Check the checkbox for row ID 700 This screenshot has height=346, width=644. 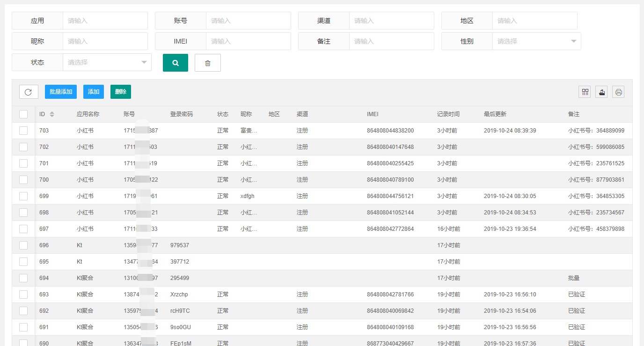pos(23,180)
